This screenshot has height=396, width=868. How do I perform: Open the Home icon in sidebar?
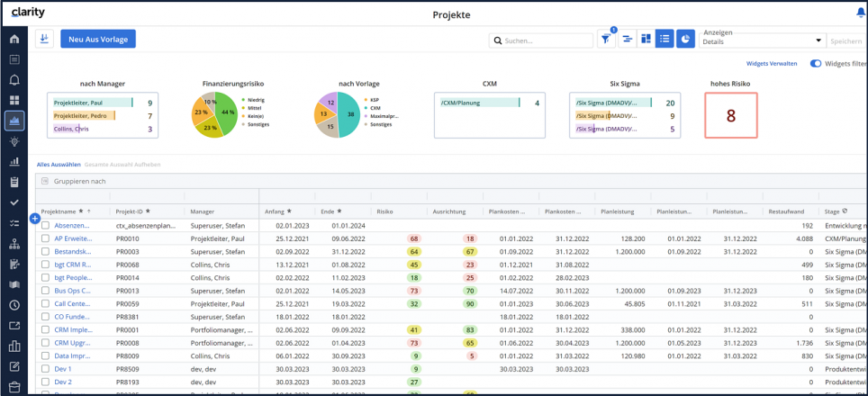[x=14, y=39]
